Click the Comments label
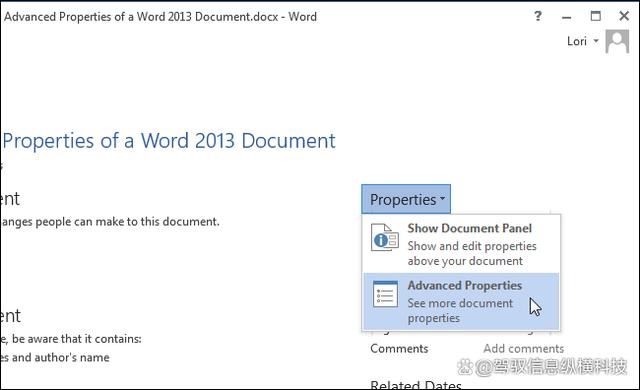The image size is (640, 390). pos(399,348)
